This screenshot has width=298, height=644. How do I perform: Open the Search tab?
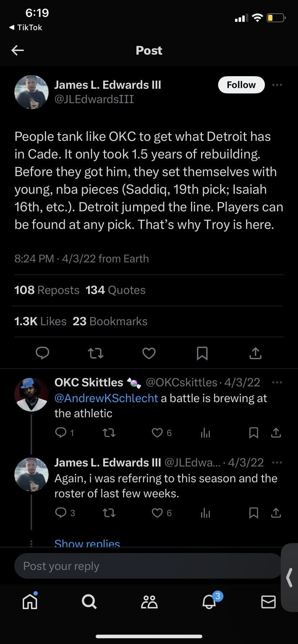pyautogui.click(x=89, y=601)
